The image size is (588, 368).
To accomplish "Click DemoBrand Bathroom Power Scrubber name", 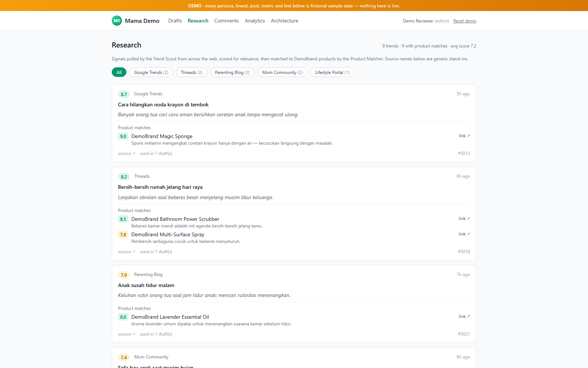I will (175, 219).
